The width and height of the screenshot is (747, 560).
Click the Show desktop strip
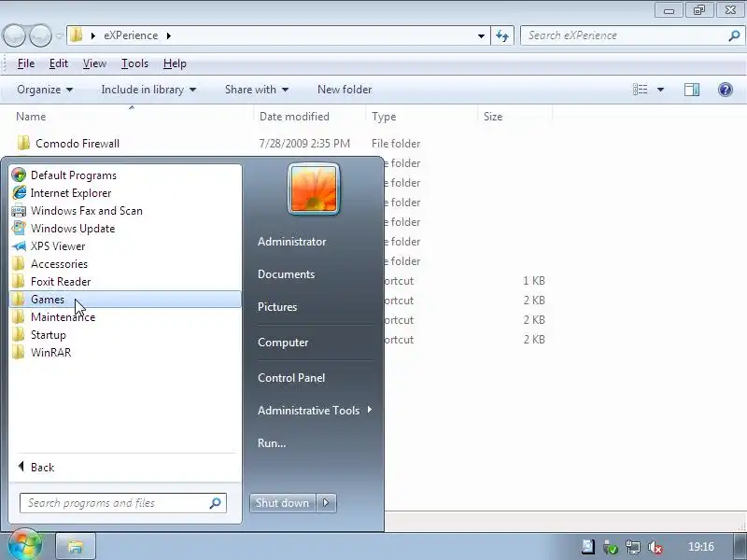[740, 546]
